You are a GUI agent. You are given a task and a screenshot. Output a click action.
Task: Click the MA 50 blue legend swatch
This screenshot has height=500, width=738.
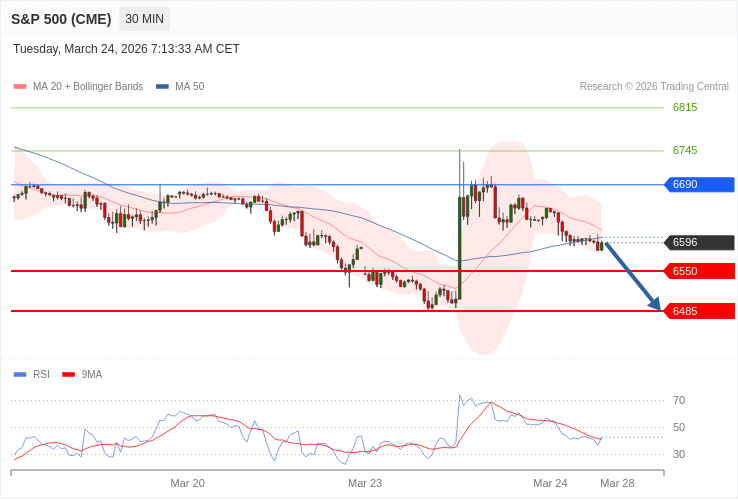point(162,87)
